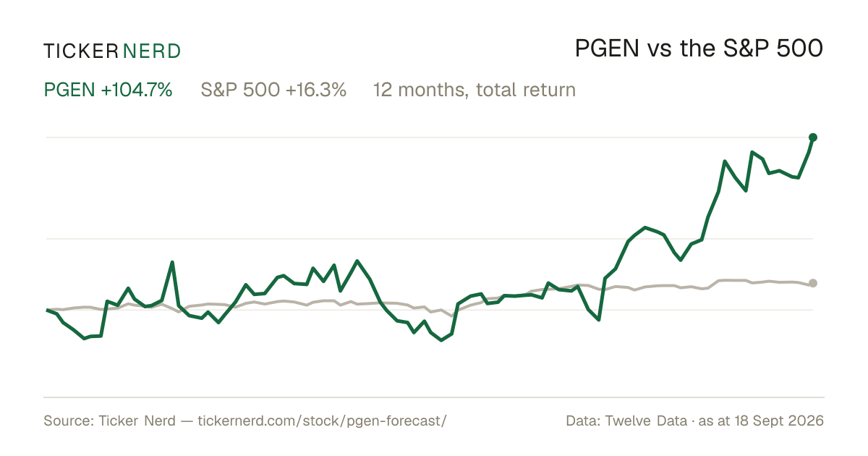Click the gray S&P 500 endpoint dot
Viewport: 868px width, 456px height.
pos(813,283)
